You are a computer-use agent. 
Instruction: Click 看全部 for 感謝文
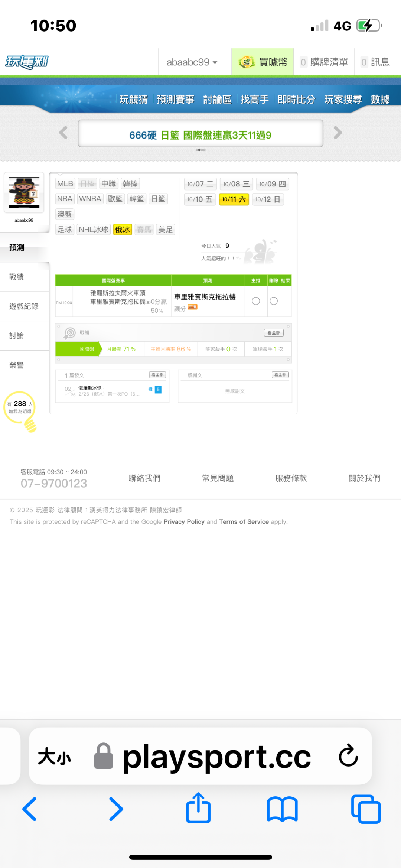[280, 375]
